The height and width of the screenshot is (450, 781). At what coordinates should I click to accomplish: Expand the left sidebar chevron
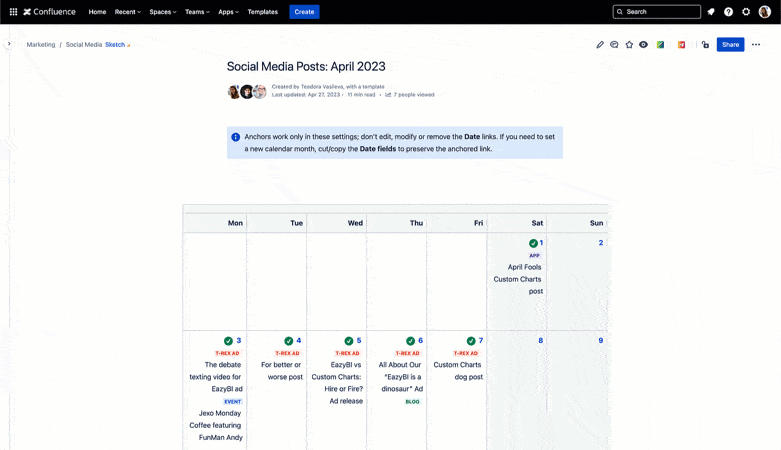pyautogui.click(x=8, y=44)
